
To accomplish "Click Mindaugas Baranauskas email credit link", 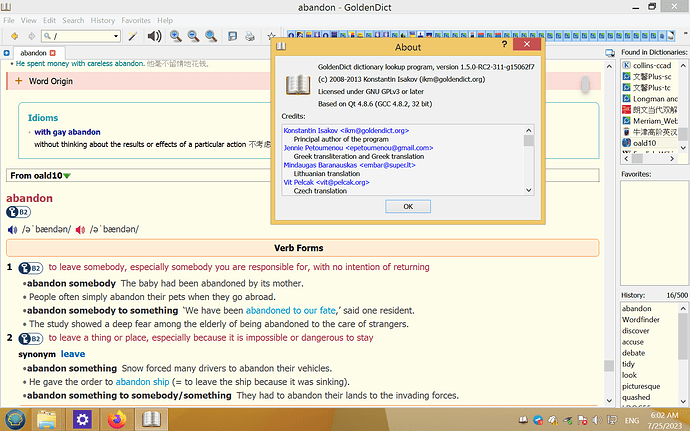I will click(x=349, y=165).
